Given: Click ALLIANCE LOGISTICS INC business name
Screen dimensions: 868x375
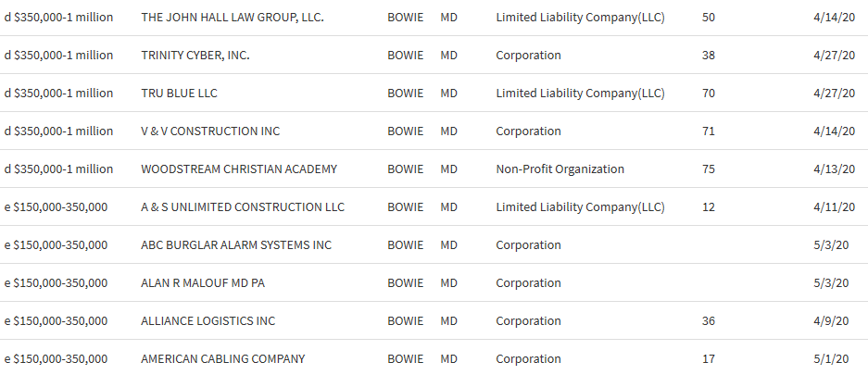Looking at the screenshot, I should click(208, 321).
